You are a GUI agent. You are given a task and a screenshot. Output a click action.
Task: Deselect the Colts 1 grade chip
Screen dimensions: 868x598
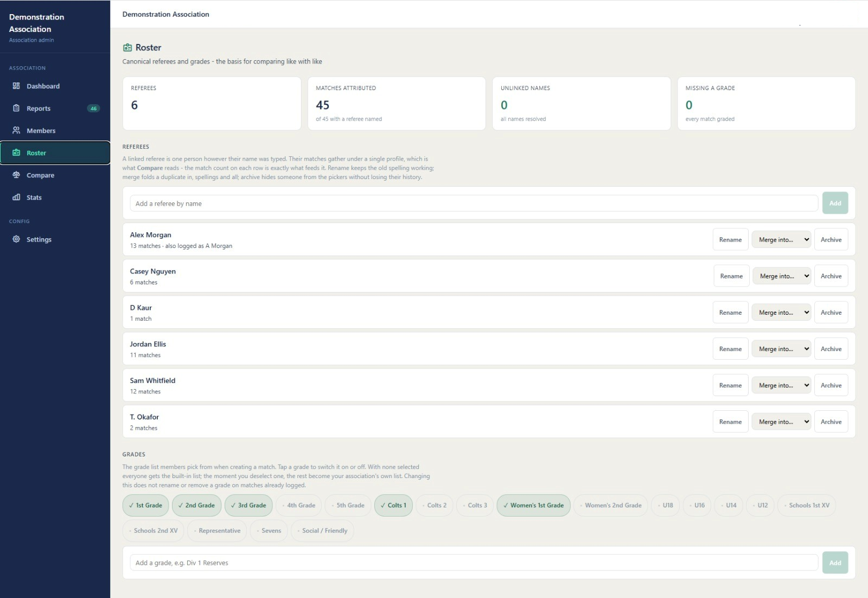point(393,505)
